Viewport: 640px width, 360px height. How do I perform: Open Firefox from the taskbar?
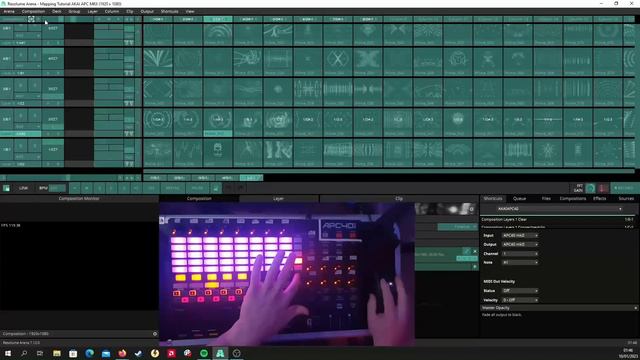[122, 353]
